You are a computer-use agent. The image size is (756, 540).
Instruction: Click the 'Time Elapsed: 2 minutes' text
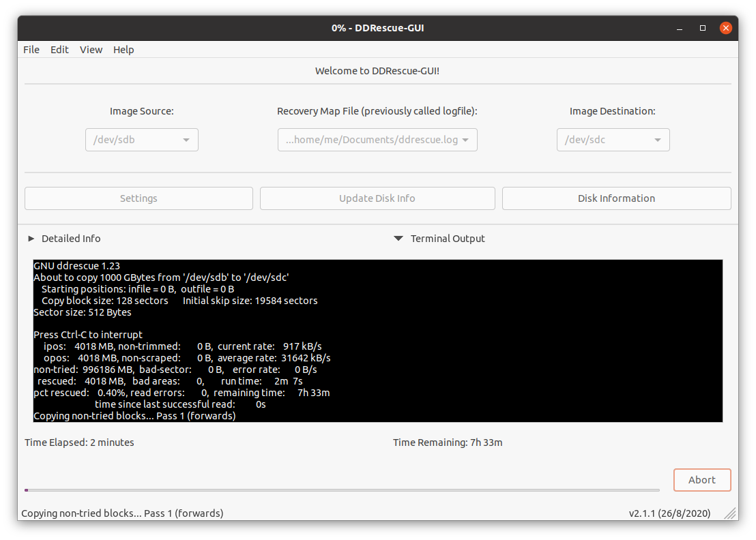[80, 442]
